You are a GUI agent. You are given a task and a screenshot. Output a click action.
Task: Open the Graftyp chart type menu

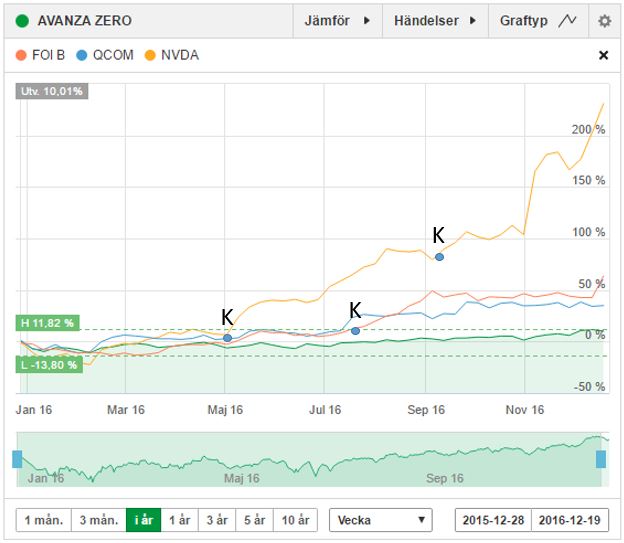pos(538,21)
